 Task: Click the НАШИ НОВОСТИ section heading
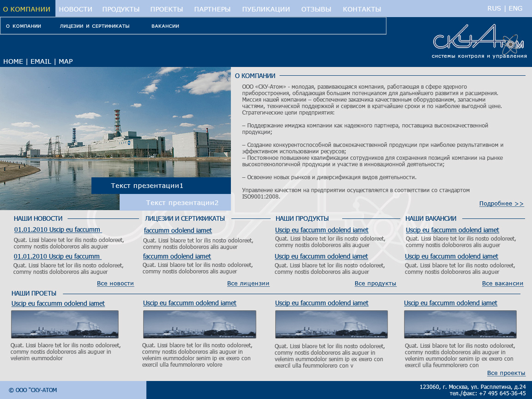click(38, 218)
